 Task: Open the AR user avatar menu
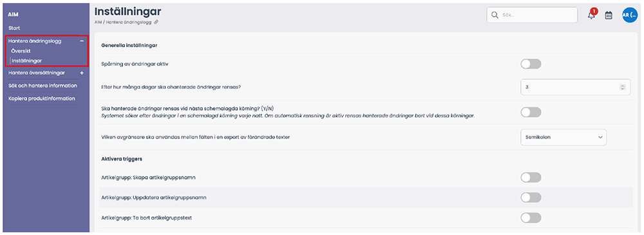(629, 15)
